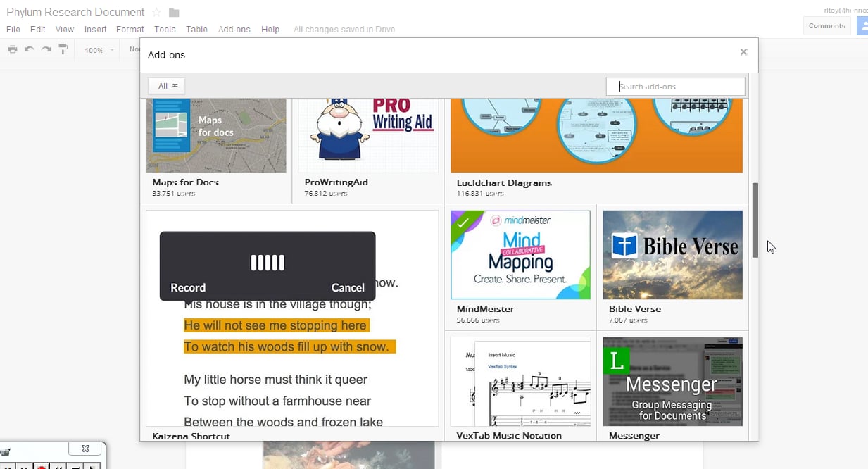Open the Insert menu
868x469 pixels.
point(96,30)
